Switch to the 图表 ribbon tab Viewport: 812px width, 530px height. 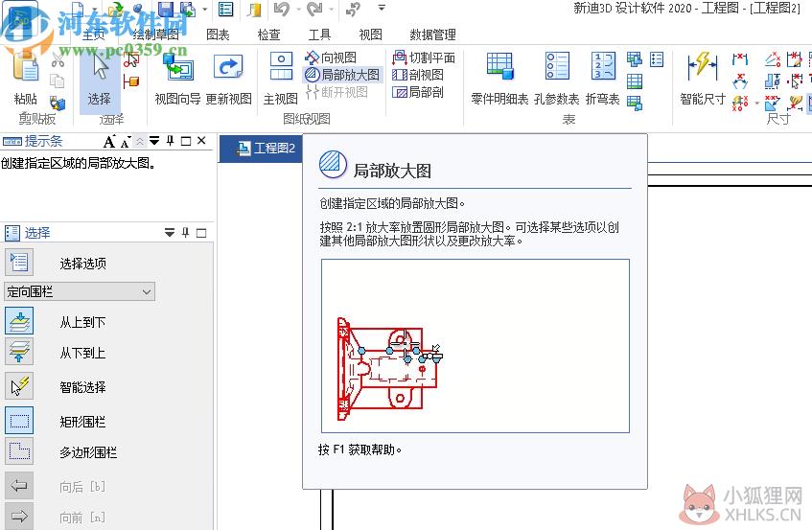point(218,35)
